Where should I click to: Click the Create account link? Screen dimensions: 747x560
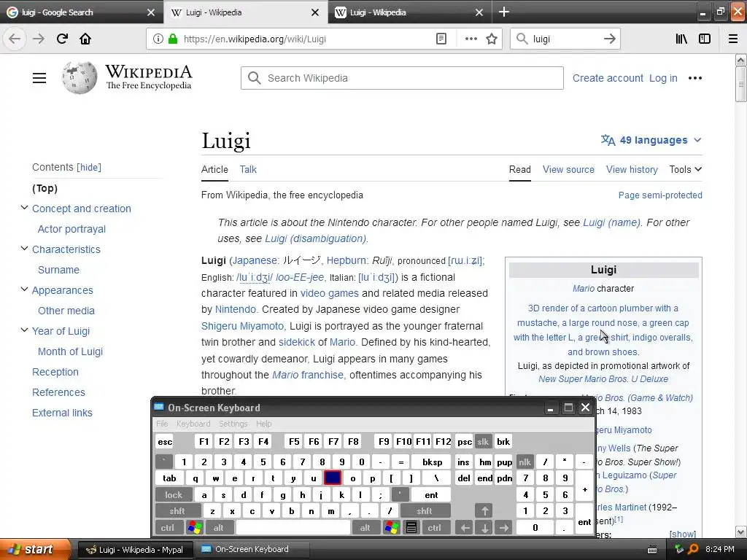pos(608,78)
